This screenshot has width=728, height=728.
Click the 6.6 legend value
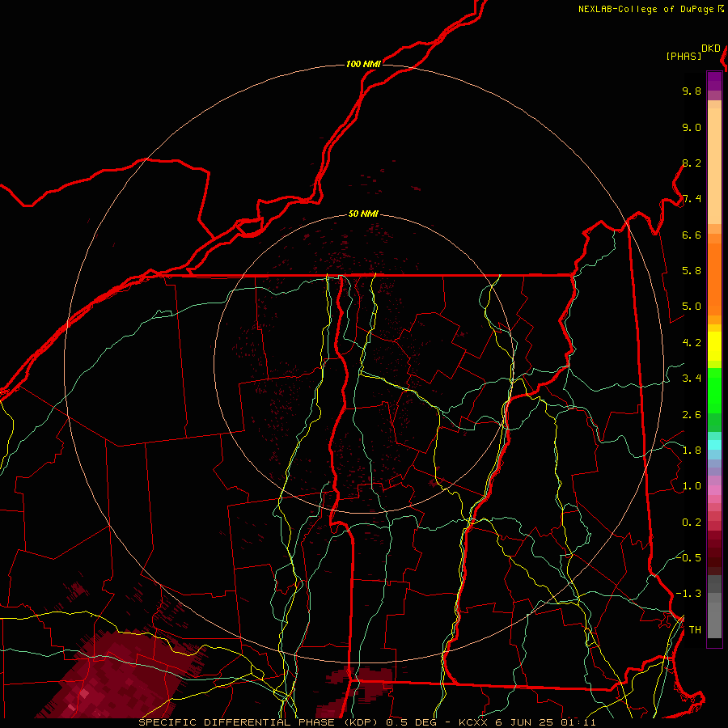coord(692,235)
